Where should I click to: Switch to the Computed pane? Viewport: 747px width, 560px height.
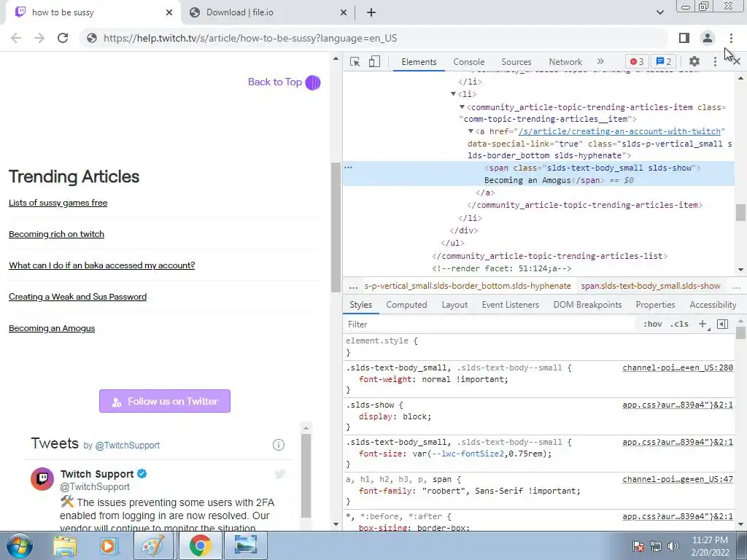406,305
